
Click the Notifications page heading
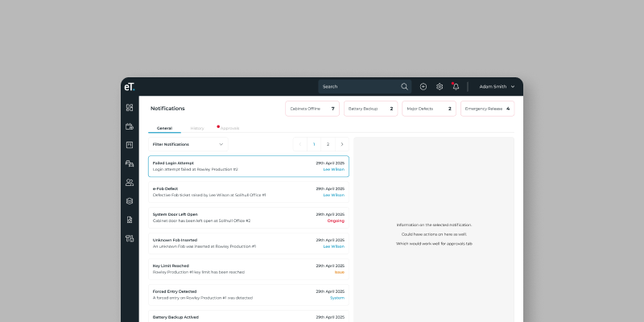coord(167,109)
